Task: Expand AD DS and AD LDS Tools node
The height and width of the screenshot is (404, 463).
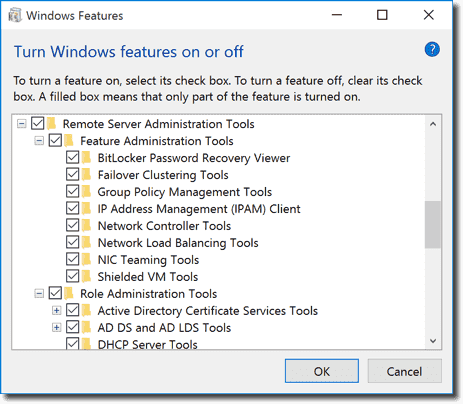Action: click(x=56, y=328)
